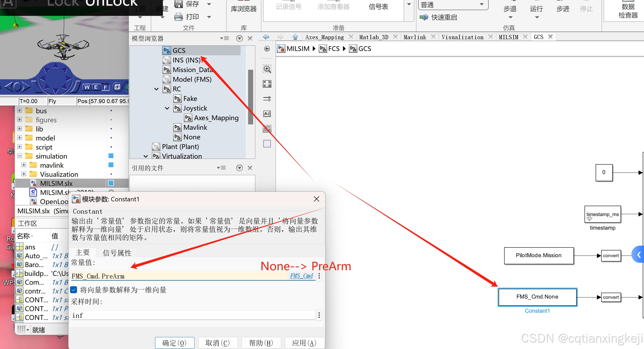
Task: Switch to the Matlab_3D tab
Action: 374,37
